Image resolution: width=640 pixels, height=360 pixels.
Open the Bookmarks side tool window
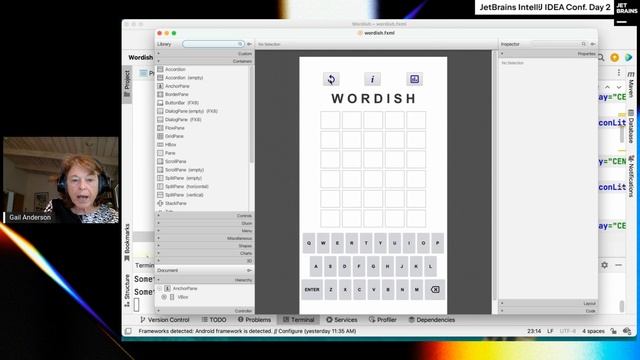pos(127,242)
